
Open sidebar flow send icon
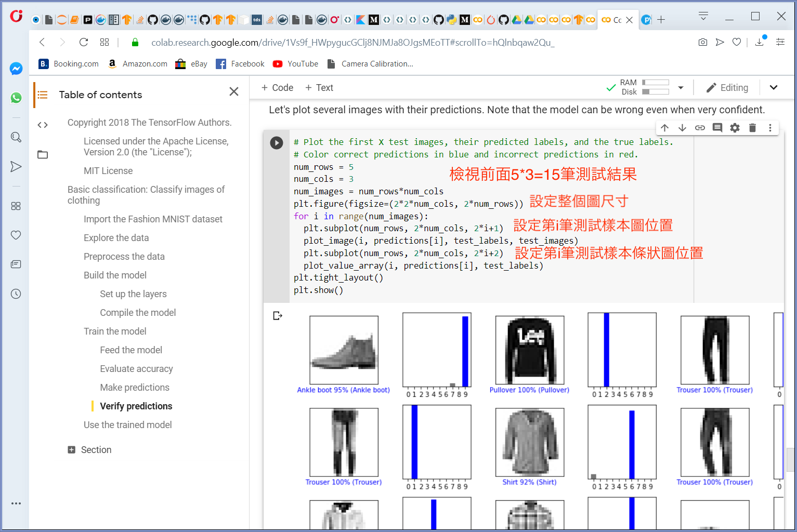pyautogui.click(x=16, y=166)
